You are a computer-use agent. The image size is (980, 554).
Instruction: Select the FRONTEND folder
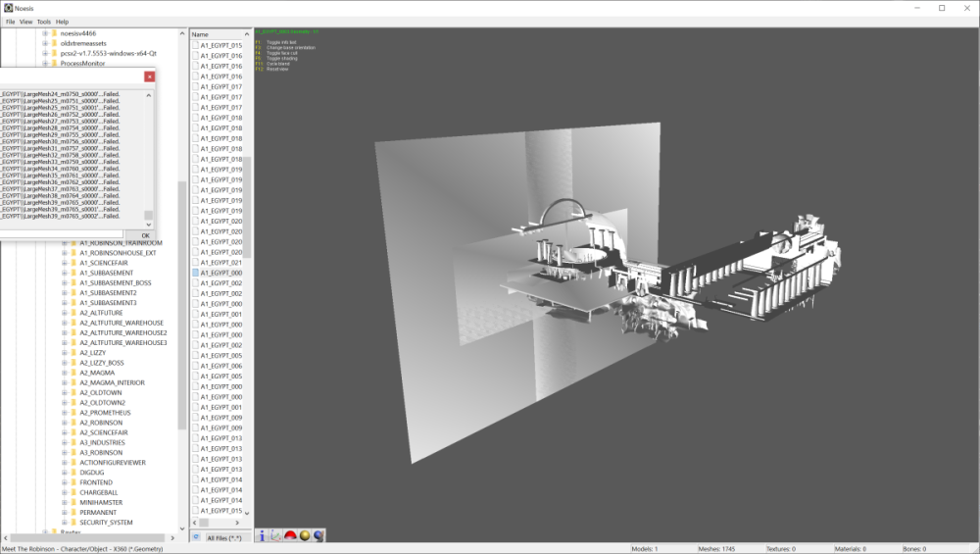[x=96, y=482]
